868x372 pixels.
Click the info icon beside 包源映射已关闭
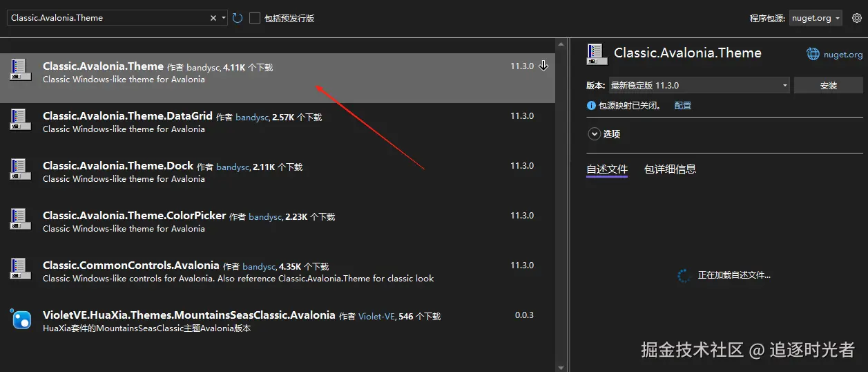click(591, 106)
